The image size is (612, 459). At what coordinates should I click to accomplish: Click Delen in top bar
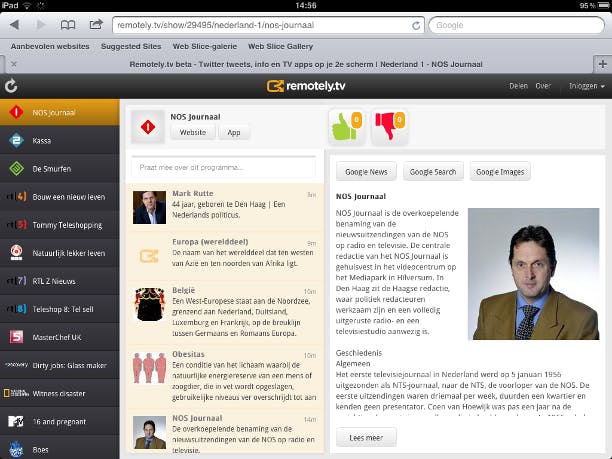pyautogui.click(x=518, y=86)
